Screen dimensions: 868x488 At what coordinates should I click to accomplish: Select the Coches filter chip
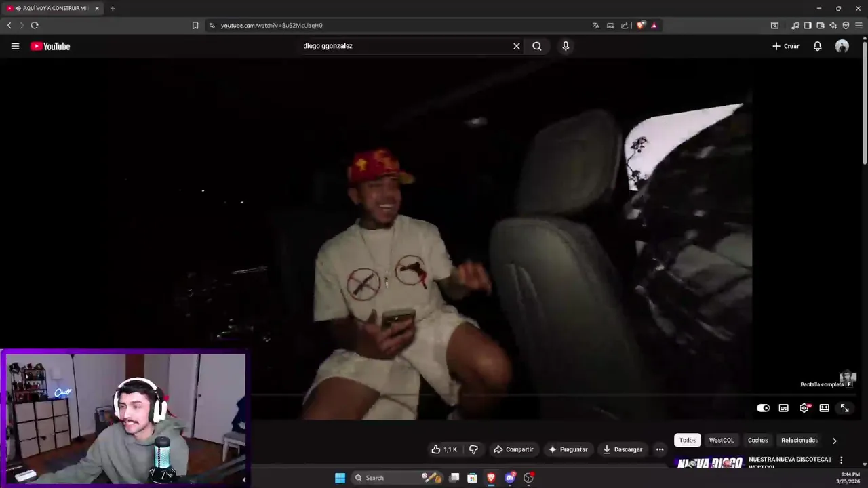tap(758, 440)
